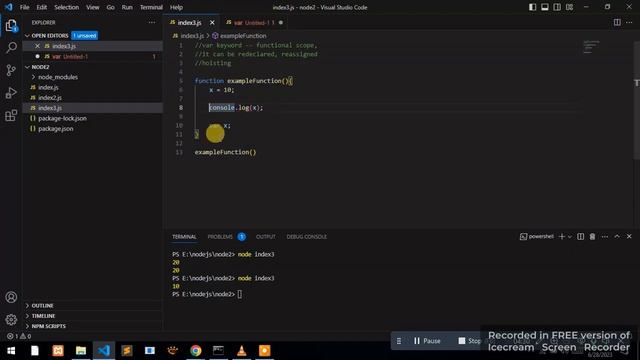
Task: Open the Explorer view in activity bar
Action: point(11,25)
